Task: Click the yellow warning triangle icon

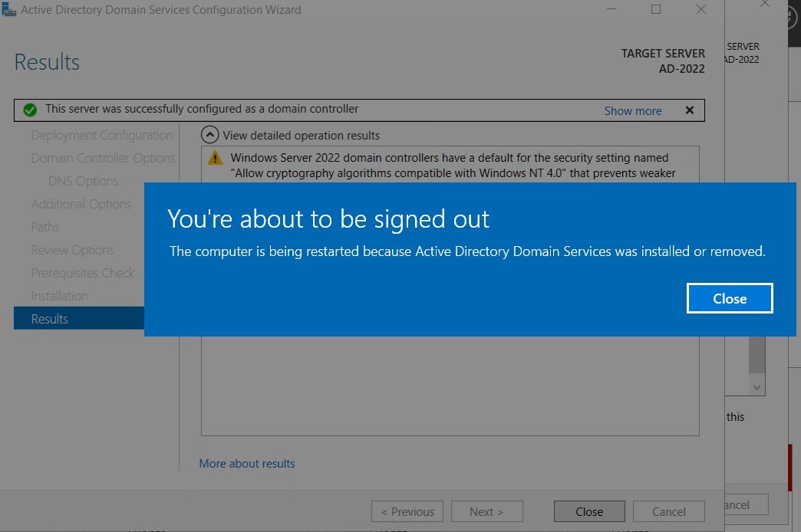Action: pos(214,157)
